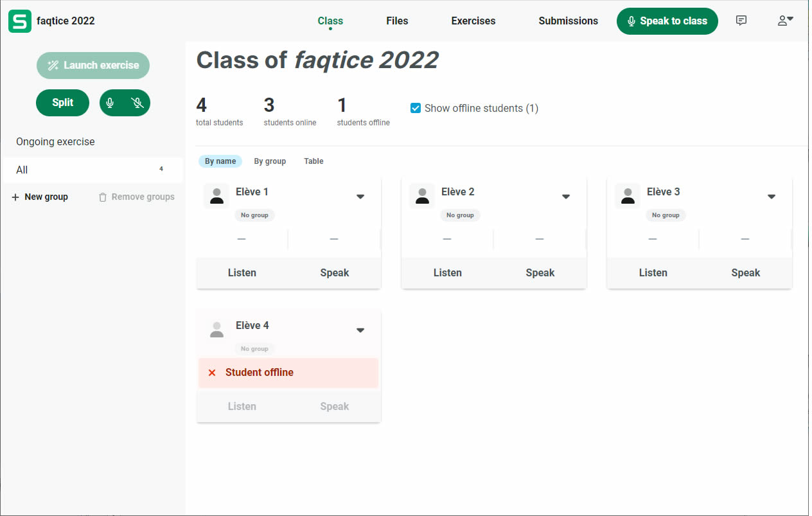Image resolution: width=812 pixels, height=516 pixels.
Task: Switch view to Table
Action: tap(313, 161)
